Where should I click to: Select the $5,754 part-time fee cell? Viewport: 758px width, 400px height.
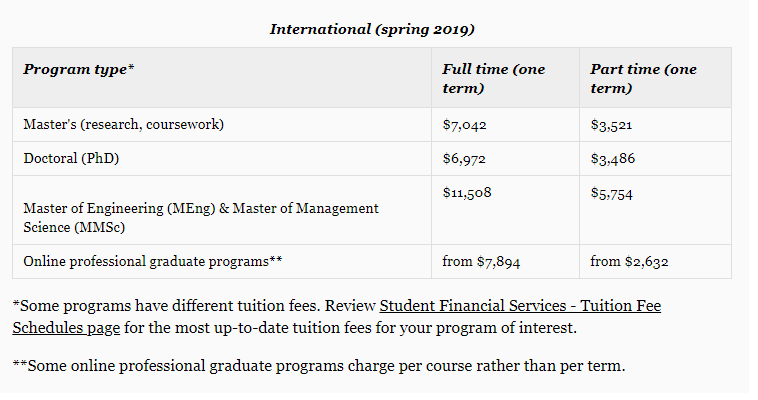point(612,193)
